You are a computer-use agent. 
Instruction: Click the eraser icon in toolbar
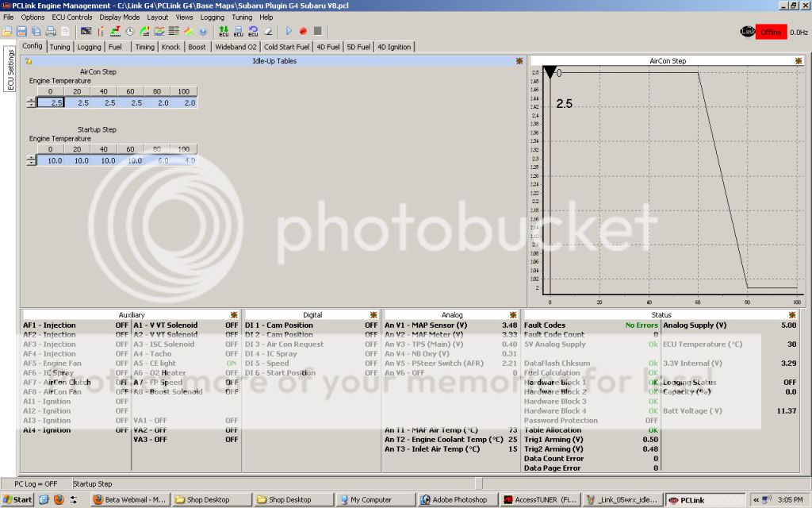(x=268, y=31)
